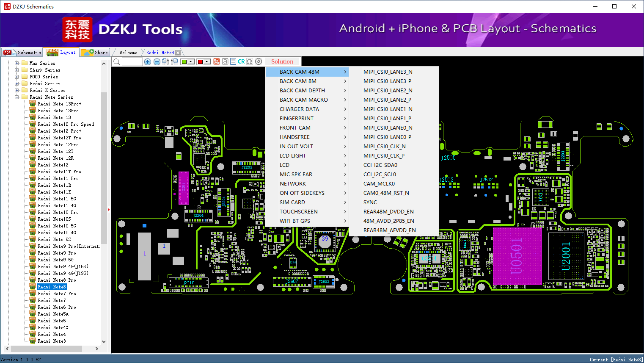Click the board icon beside Redmi Note3
This screenshot has width=644, height=363.
[33, 341]
